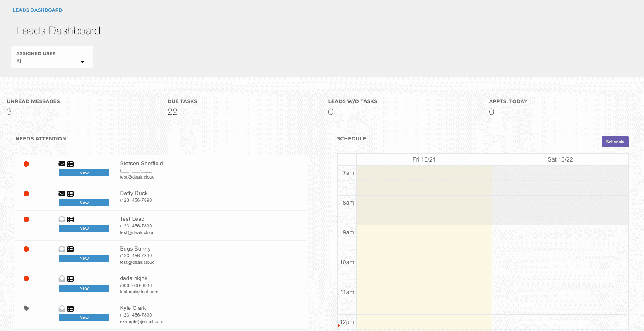Viewport: 644px width, 331px height.
Task: Click the red status dot for dada hkjhk
Action: click(26, 279)
